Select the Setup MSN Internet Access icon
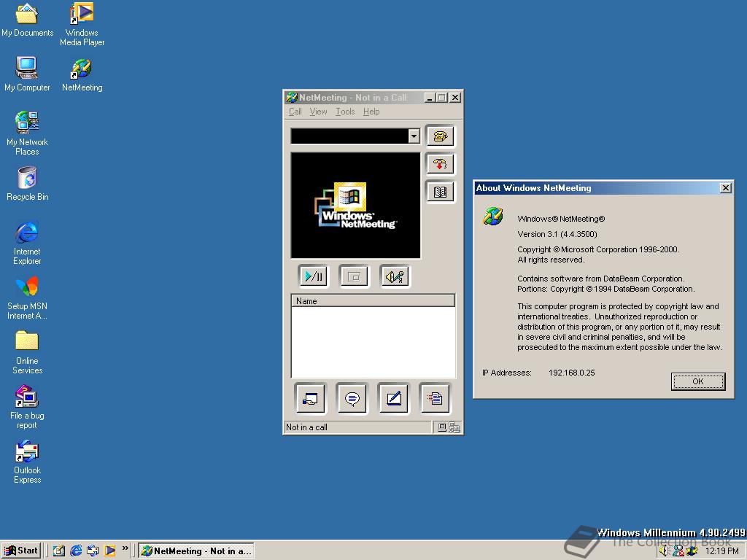This screenshot has height=560, width=747. click(27, 297)
